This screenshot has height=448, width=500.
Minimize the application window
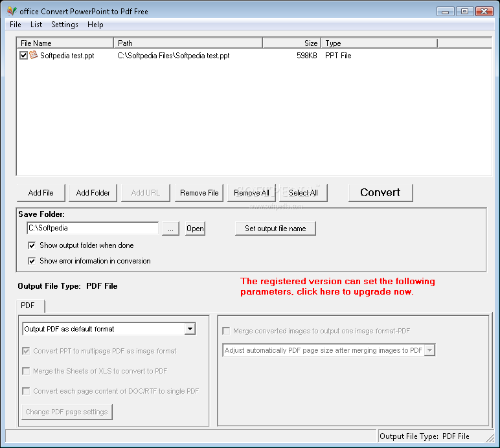click(x=446, y=12)
